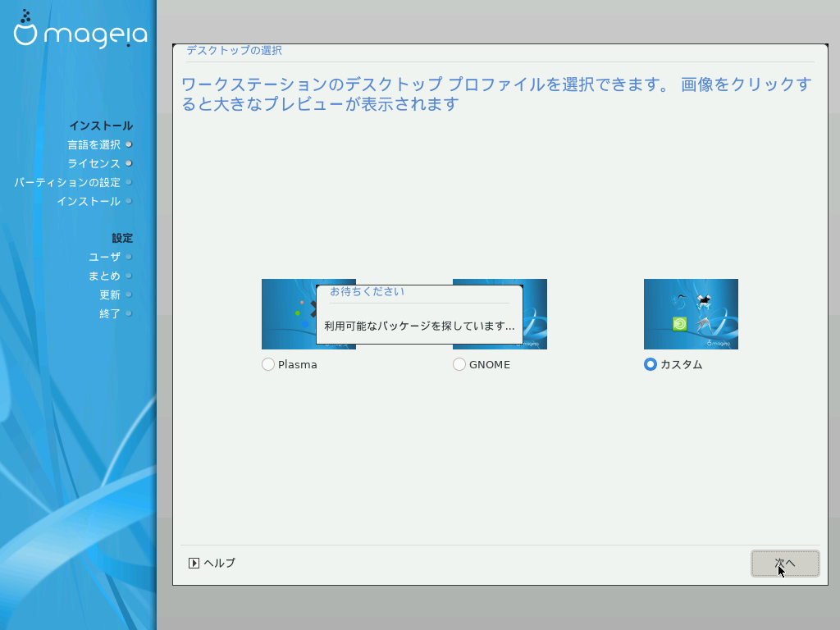
Task: Click the 言語を選択 step in sidebar
Action: (94, 144)
